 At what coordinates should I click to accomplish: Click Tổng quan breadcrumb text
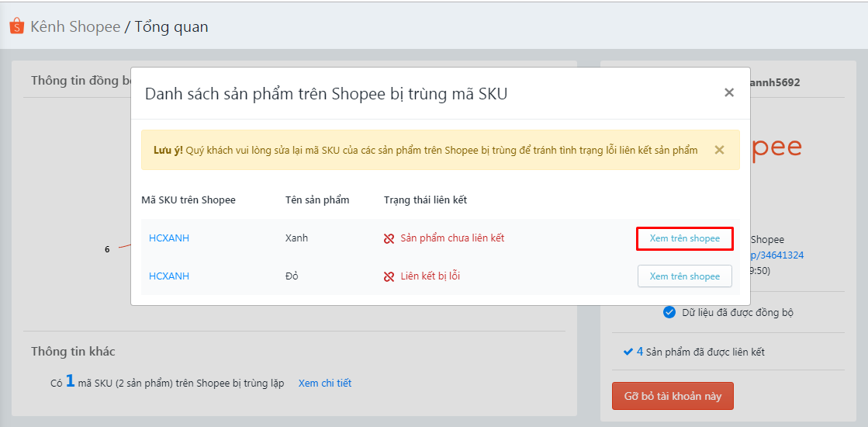171,26
